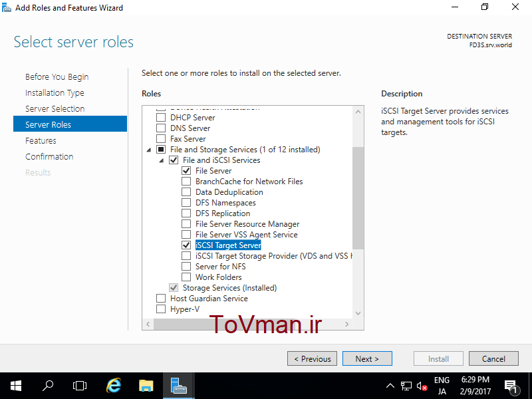This screenshot has width=532, height=399.
Task: Show hidden system tray icons
Action: [390, 386]
